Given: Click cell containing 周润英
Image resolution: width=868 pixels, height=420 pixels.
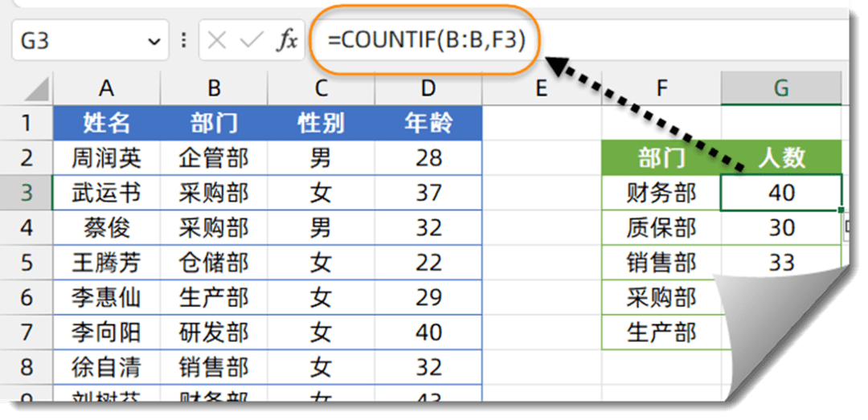Looking at the screenshot, I should pyautogui.click(x=106, y=157).
